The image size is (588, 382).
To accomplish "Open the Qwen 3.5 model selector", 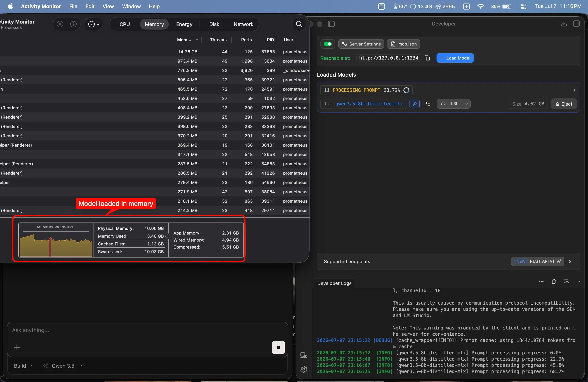I will 62,366.
